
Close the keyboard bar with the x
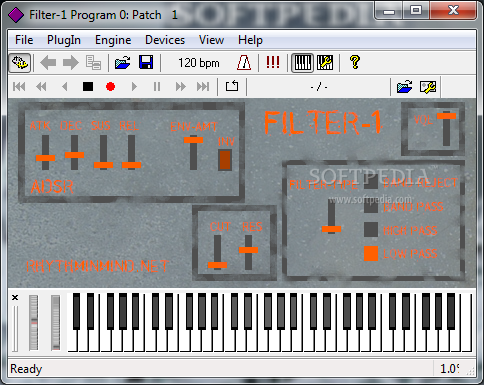[15, 297]
